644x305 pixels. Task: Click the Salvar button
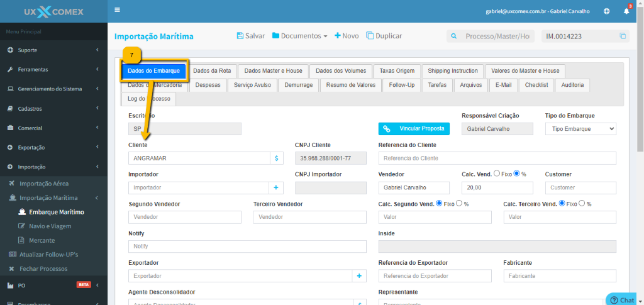coord(251,36)
